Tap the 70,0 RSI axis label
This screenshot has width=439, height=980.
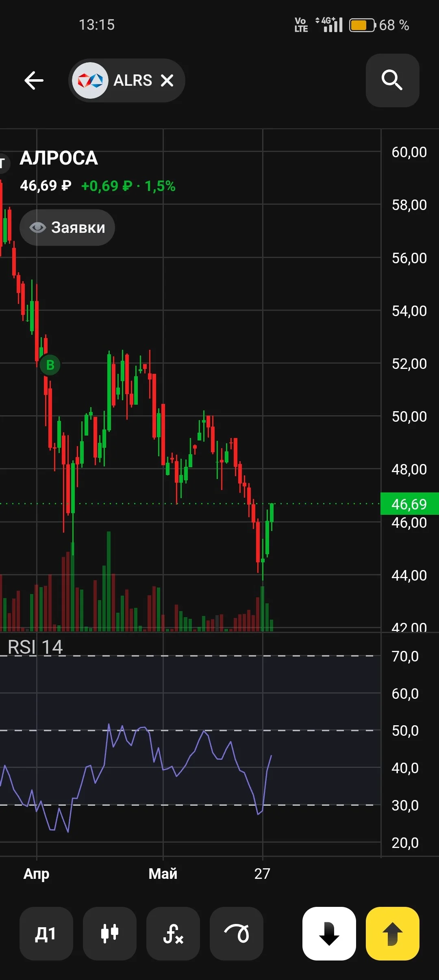click(x=405, y=657)
